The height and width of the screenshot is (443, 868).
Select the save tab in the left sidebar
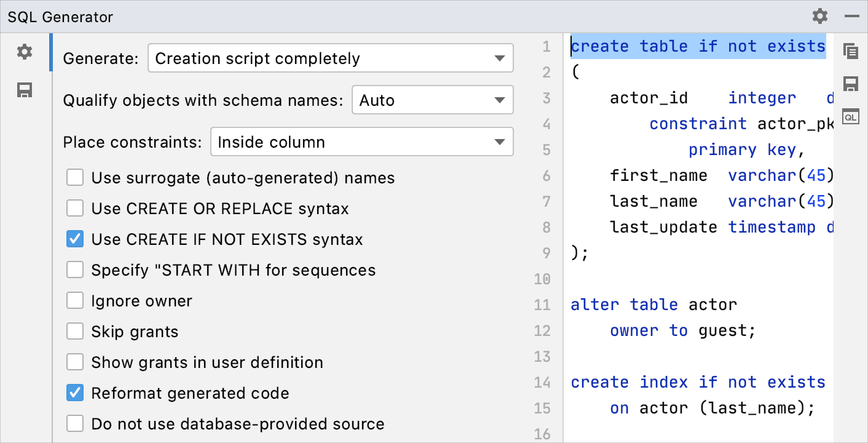[25, 90]
